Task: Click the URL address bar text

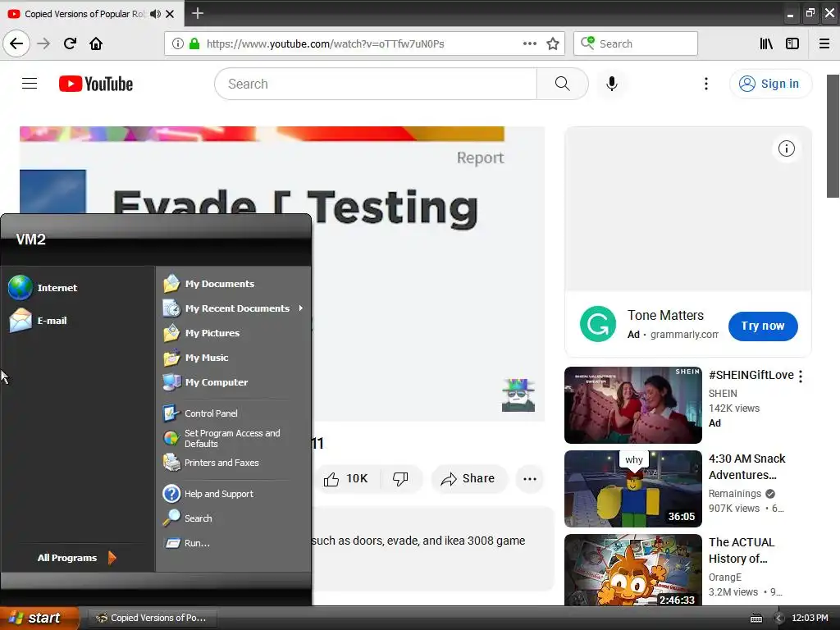Action: [x=325, y=43]
